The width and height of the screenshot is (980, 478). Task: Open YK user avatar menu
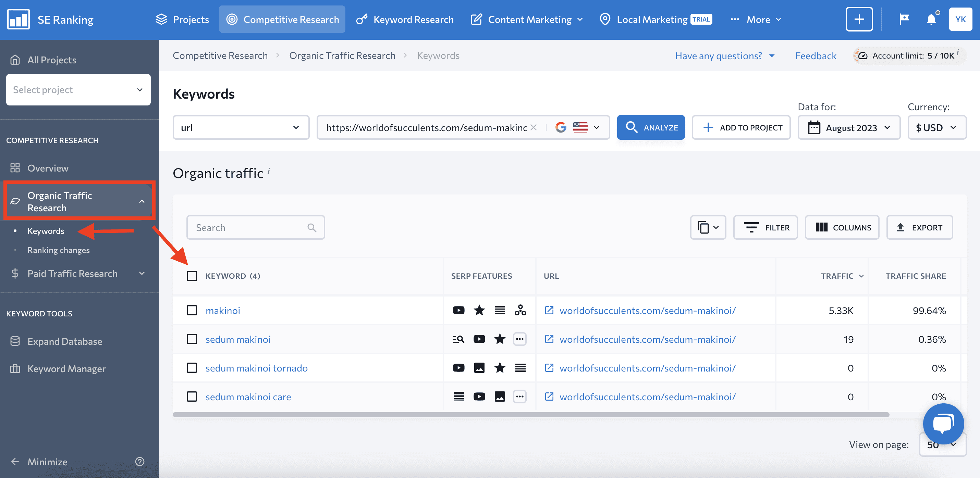coord(960,19)
